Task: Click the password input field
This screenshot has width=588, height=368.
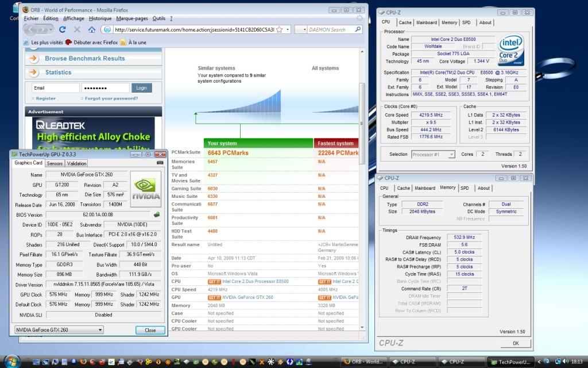Action: [x=106, y=88]
